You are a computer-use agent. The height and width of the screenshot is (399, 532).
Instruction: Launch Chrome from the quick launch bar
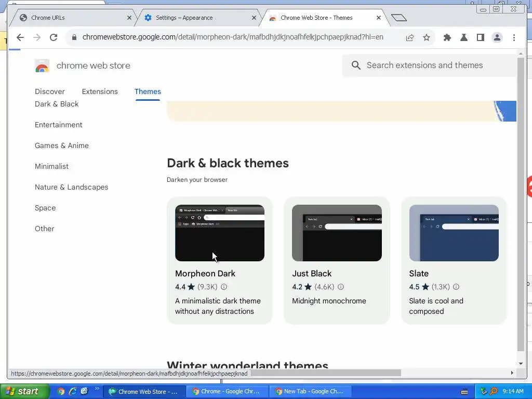point(61,391)
